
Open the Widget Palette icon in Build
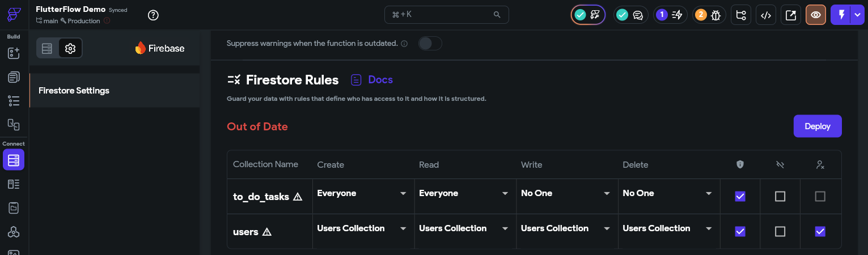pyautogui.click(x=14, y=53)
